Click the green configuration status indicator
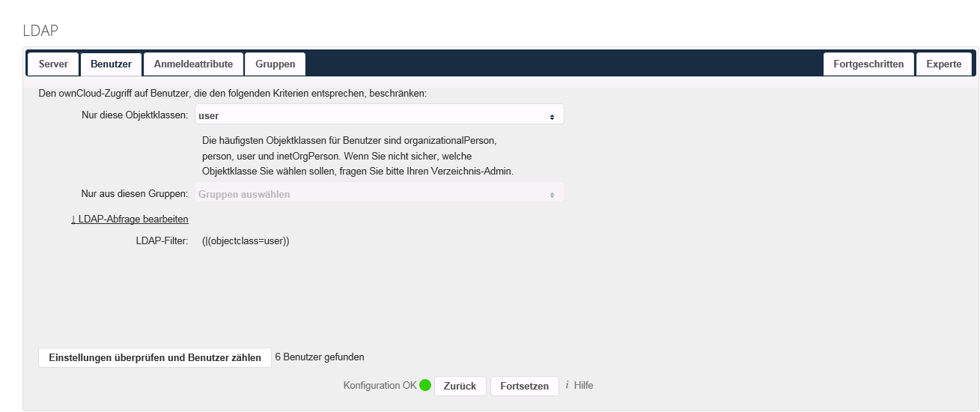This screenshot has width=980, height=412. [425, 386]
